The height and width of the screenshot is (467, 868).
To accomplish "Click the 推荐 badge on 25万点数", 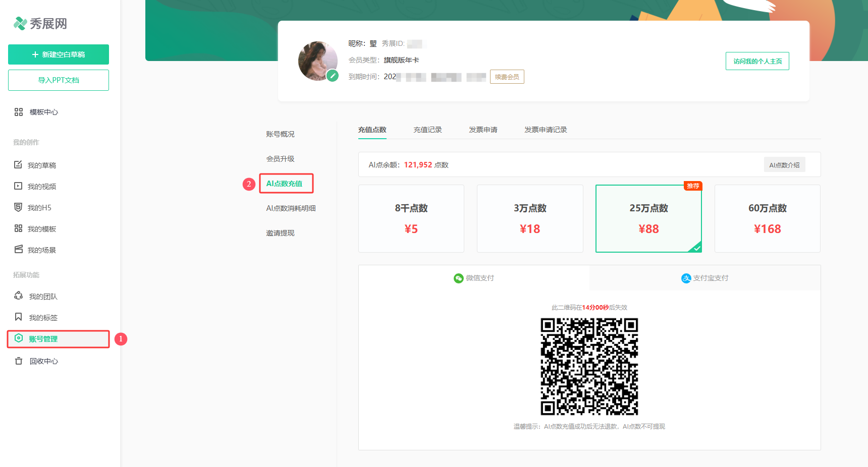I will [693, 186].
